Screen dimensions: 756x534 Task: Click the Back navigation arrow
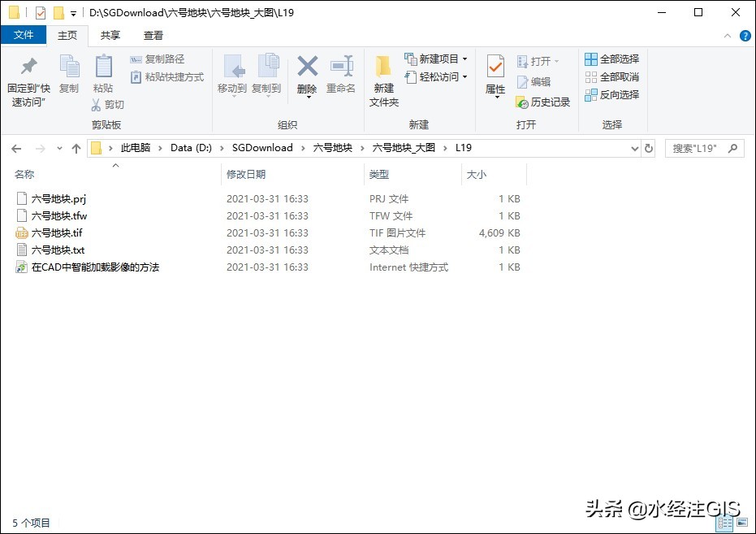[16, 149]
